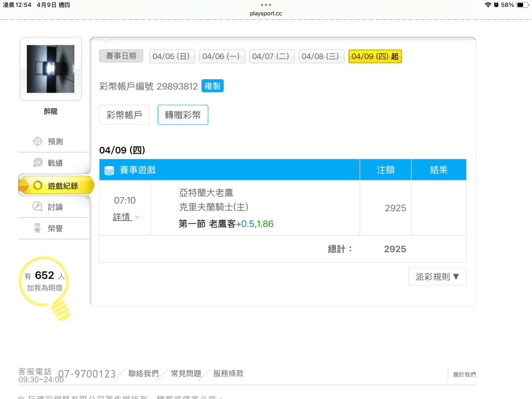This screenshot has width=532, height=399.
Task: Open the 彩幣帳戶 button
Action: (124, 115)
